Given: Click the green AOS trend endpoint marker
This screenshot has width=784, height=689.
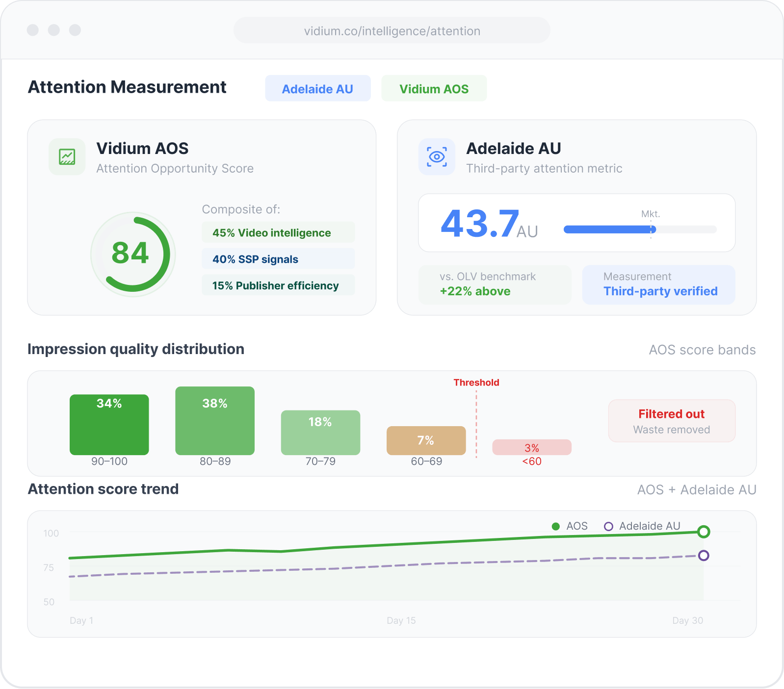Looking at the screenshot, I should [704, 532].
